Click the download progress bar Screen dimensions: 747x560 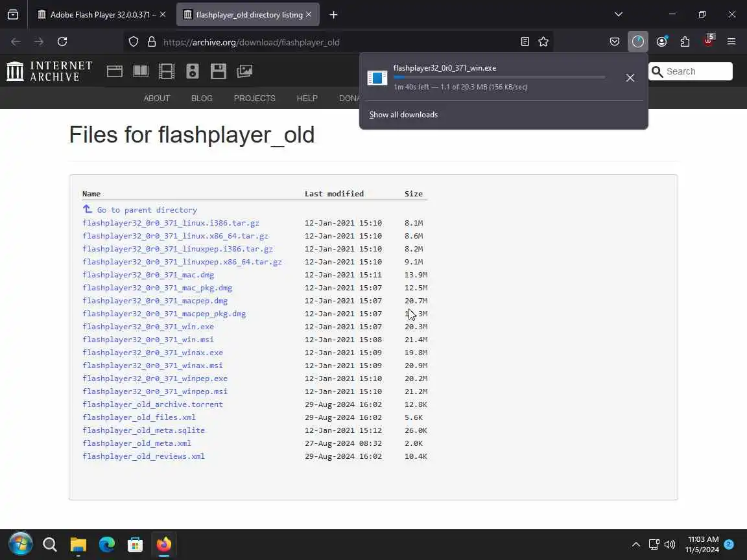click(x=499, y=77)
